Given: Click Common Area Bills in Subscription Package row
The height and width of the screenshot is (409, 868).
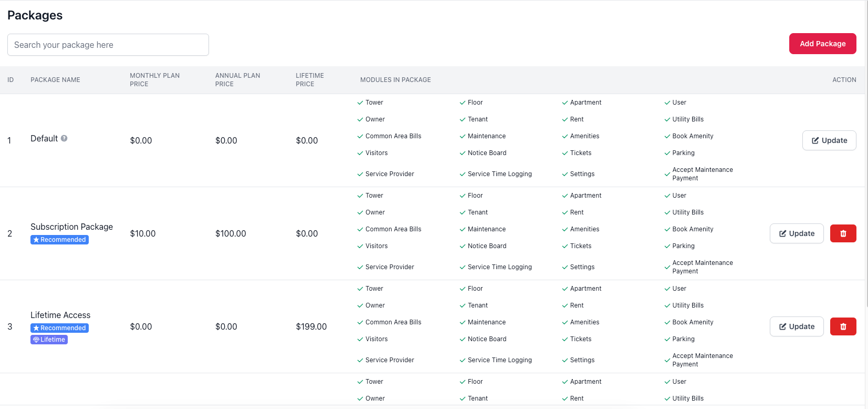Looking at the screenshot, I should point(393,229).
